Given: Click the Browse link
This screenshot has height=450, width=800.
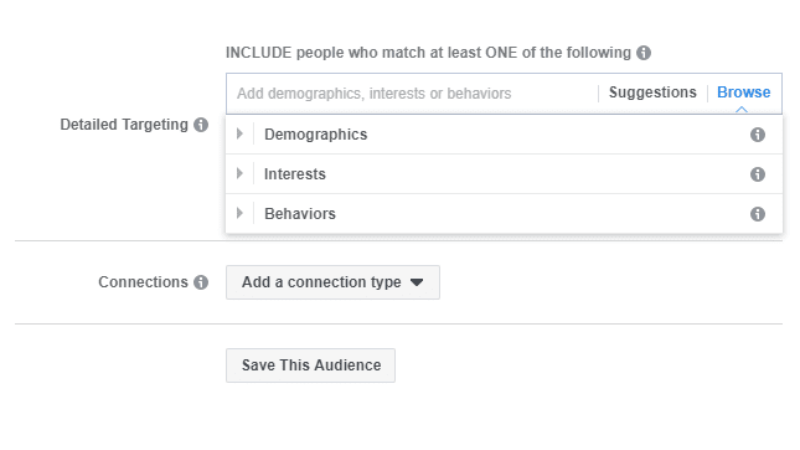Looking at the screenshot, I should (x=743, y=93).
